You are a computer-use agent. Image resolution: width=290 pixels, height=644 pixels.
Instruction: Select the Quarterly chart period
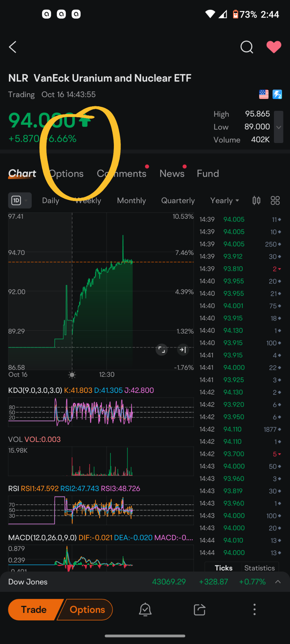(x=178, y=201)
